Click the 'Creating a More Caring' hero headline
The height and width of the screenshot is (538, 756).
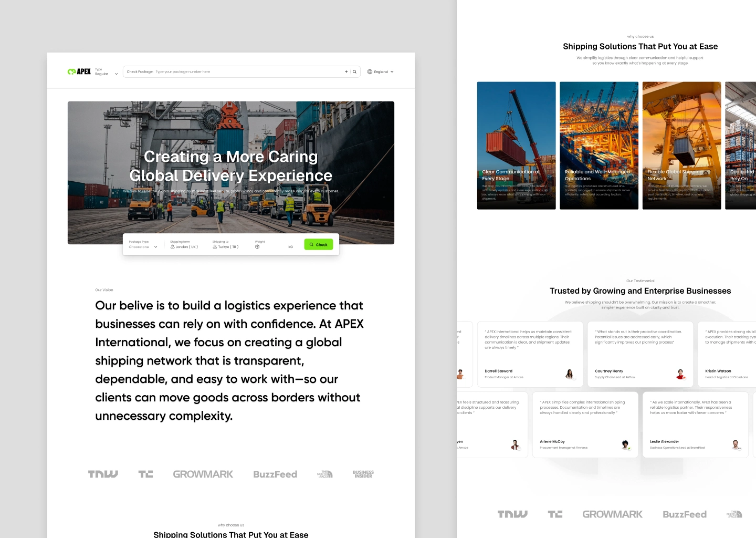click(231, 157)
